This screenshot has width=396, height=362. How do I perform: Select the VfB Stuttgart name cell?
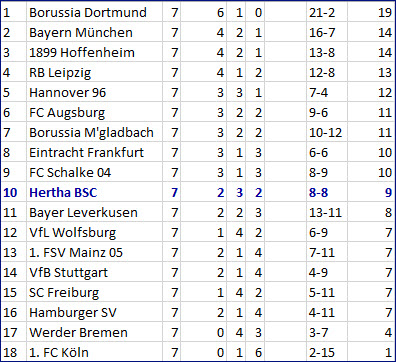94,273
